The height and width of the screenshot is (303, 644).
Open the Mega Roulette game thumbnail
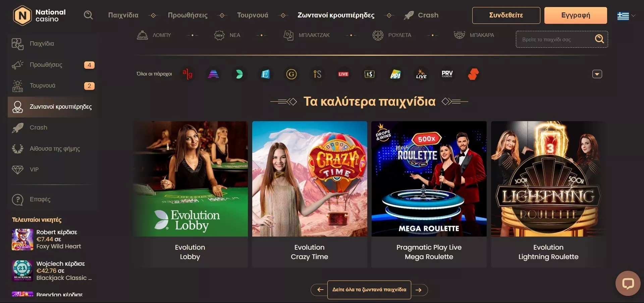point(429,179)
